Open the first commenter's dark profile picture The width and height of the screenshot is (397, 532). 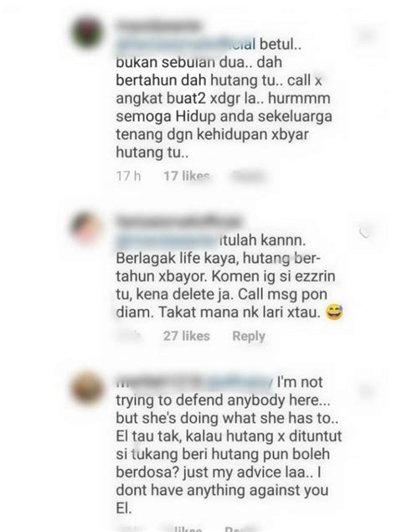point(87,33)
